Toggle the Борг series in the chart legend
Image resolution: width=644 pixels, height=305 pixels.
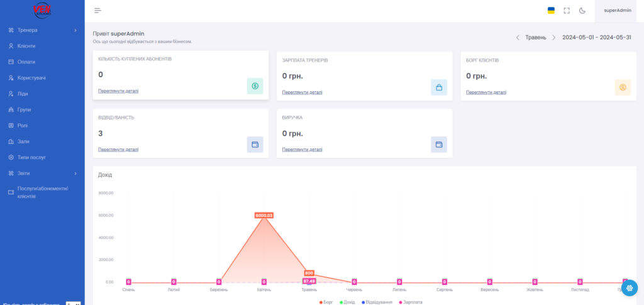[x=326, y=302]
